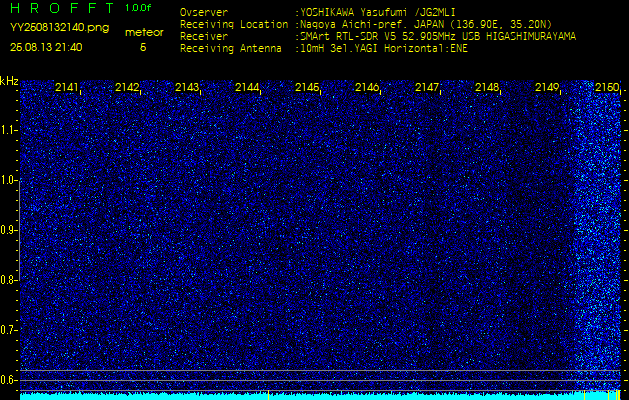
Task: Click the HROFFT title text
Action: (63, 8)
